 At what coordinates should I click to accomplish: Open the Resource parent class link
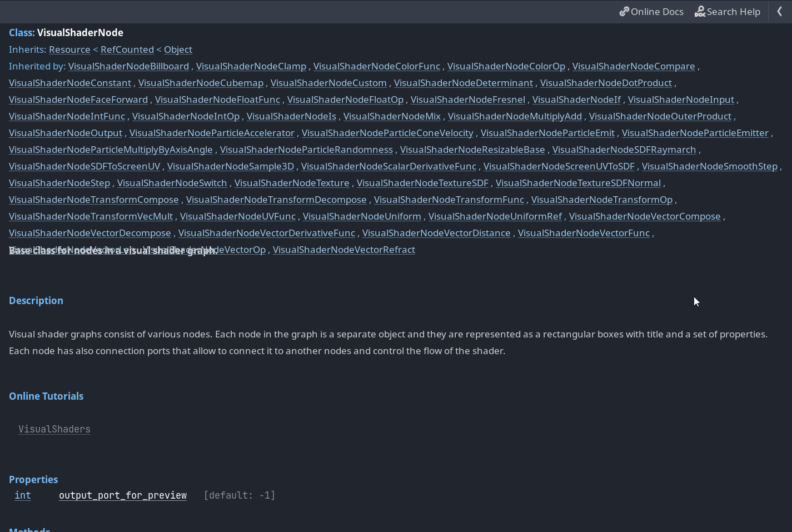69,49
